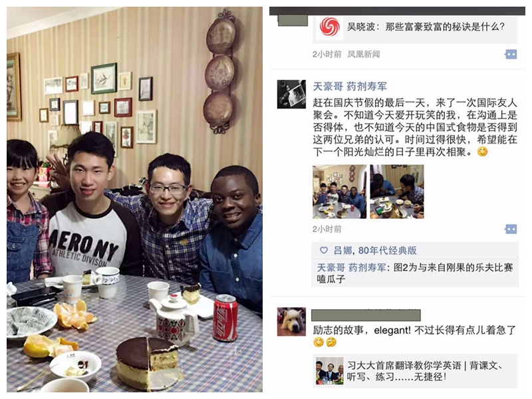Open 天豪哥 药剂寿军 name link above post
This screenshot has width=532, height=399.
(x=350, y=86)
